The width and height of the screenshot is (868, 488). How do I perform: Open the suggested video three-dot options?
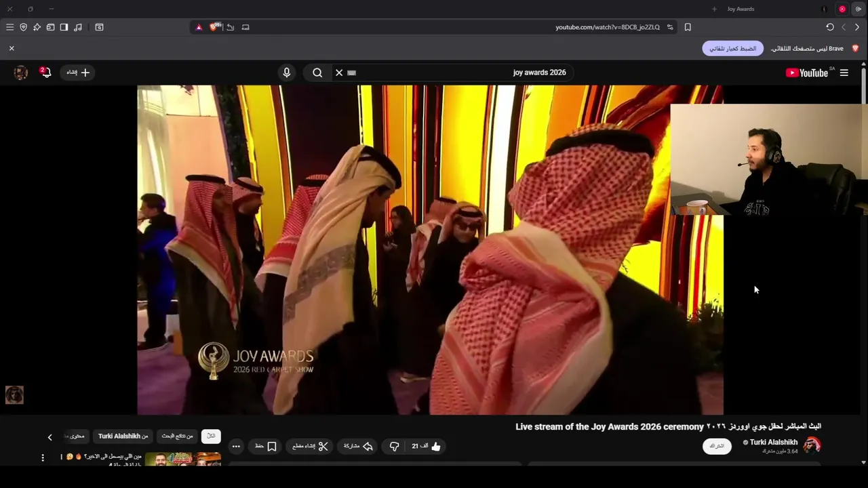(x=43, y=457)
